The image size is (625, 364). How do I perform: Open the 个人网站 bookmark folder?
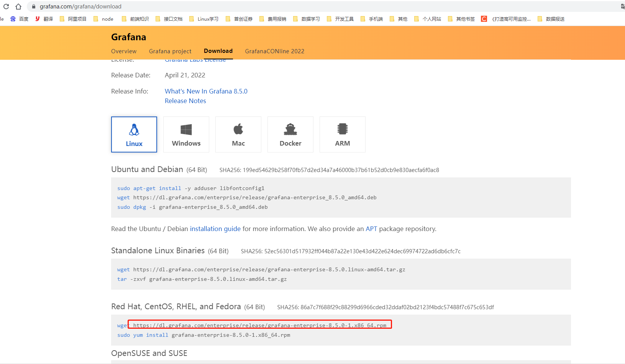pyautogui.click(x=428, y=19)
